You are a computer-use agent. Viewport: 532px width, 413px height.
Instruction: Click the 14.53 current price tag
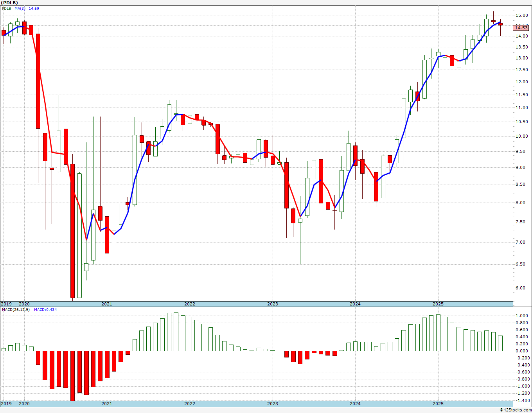point(521,28)
